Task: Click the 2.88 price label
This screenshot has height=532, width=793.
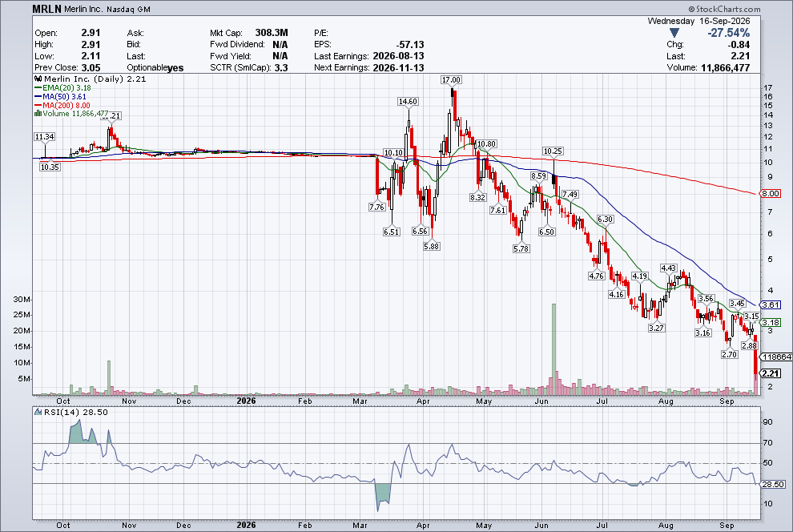Action: pyautogui.click(x=749, y=346)
